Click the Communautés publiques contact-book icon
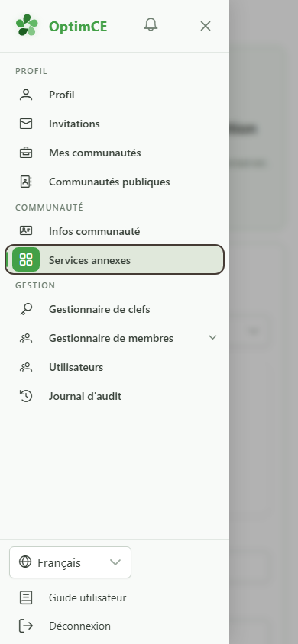This screenshot has width=298, height=644. tap(26, 182)
